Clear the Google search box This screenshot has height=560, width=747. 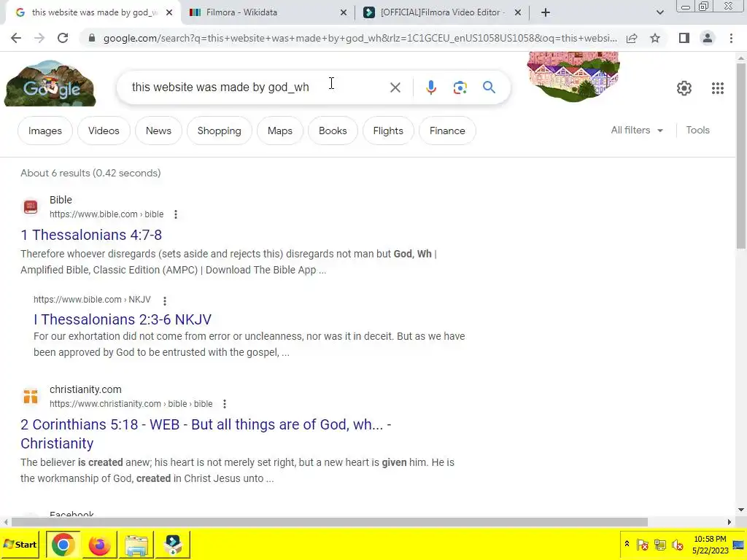click(395, 87)
